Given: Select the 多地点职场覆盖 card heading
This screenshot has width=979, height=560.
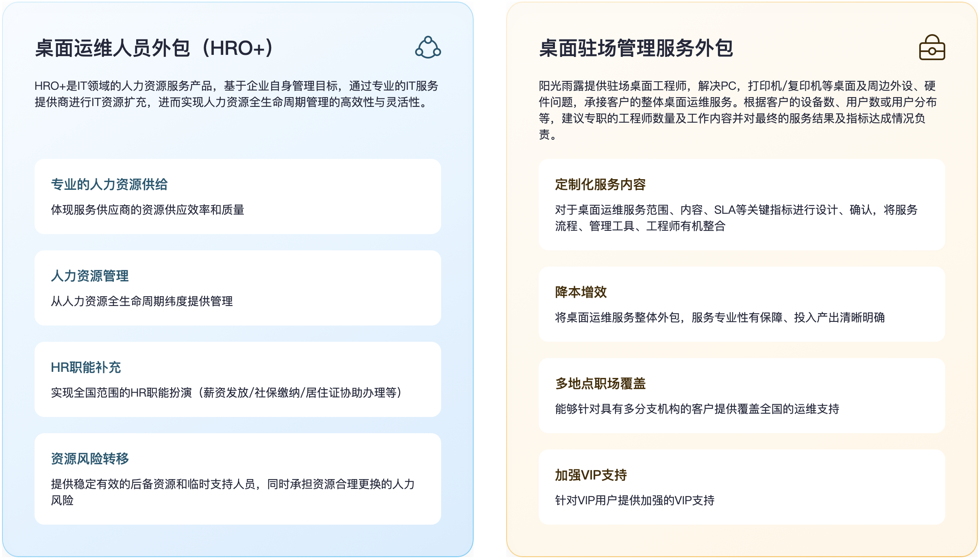Looking at the screenshot, I should [x=600, y=384].
